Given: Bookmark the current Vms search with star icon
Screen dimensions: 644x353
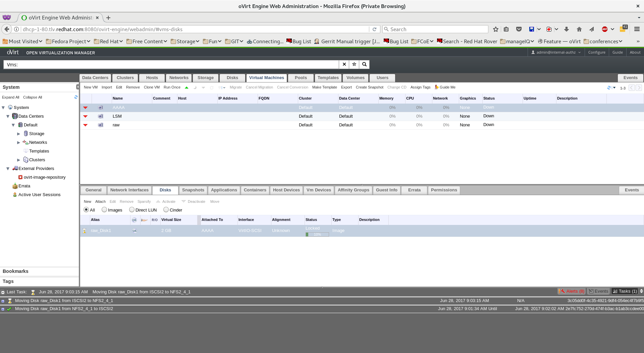Looking at the screenshot, I should click(354, 64).
